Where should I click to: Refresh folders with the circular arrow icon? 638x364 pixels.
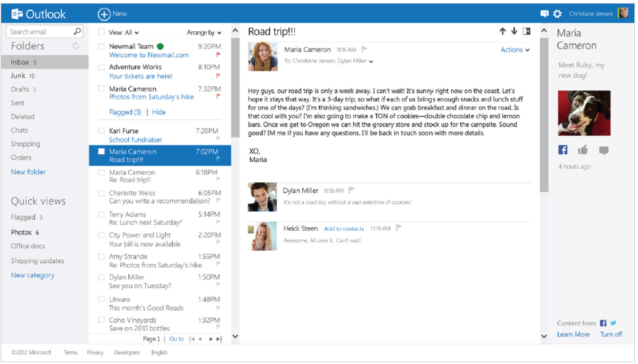[x=75, y=46]
